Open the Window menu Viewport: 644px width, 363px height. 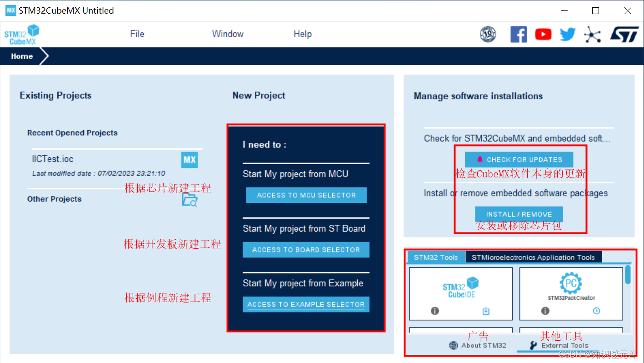pos(228,34)
